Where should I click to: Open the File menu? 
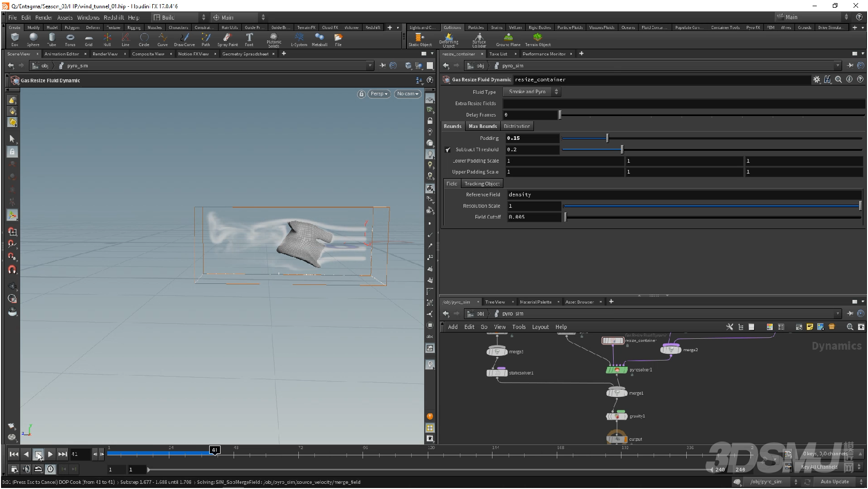click(x=12, y=17)
